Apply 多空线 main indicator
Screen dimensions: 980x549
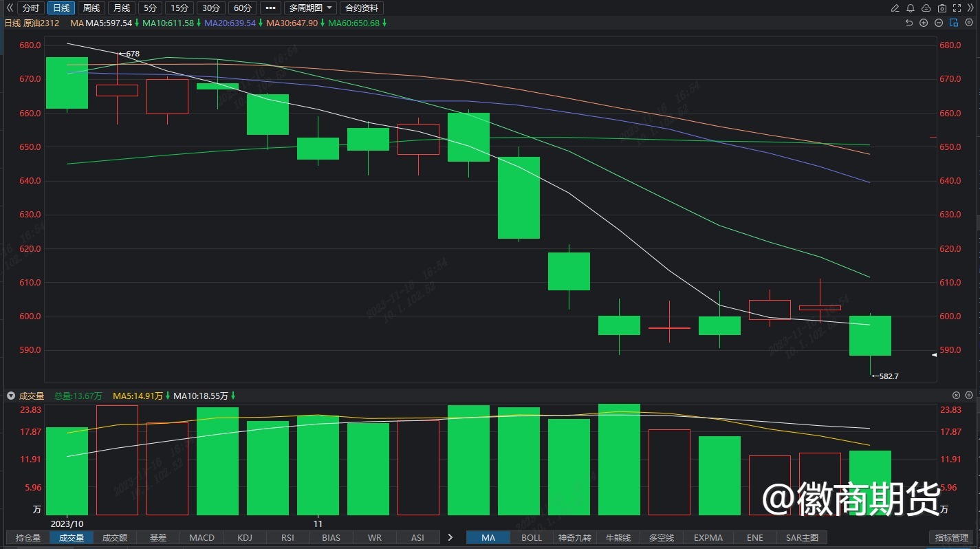pyautogui.click(x=662, y=537)
